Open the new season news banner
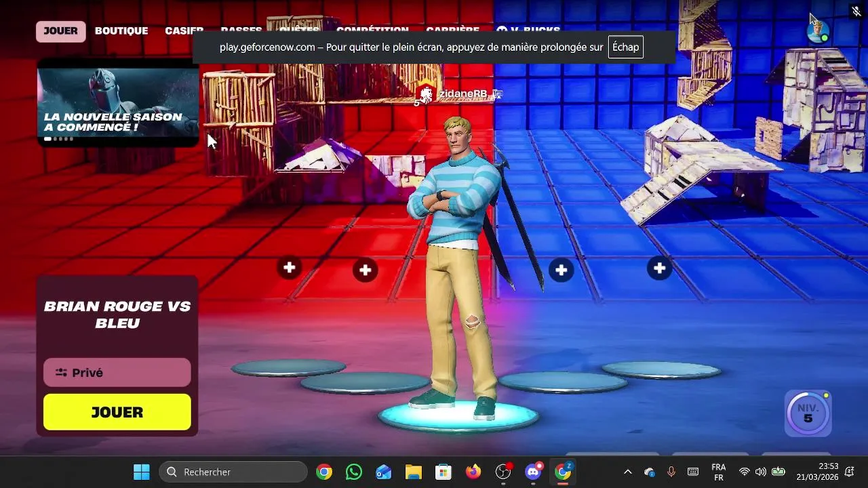Image resolution: width=868 pixels, height=488 pixels. coord(118,102)
